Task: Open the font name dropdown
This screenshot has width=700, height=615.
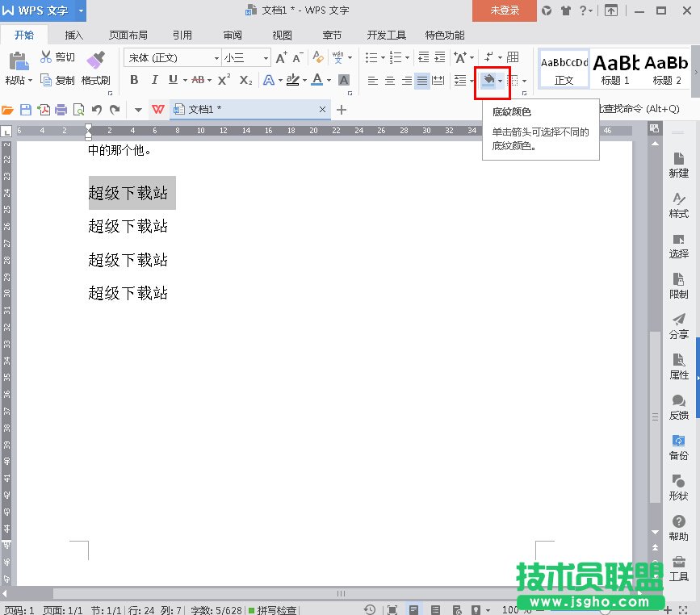Action: (x=216, y=58)
